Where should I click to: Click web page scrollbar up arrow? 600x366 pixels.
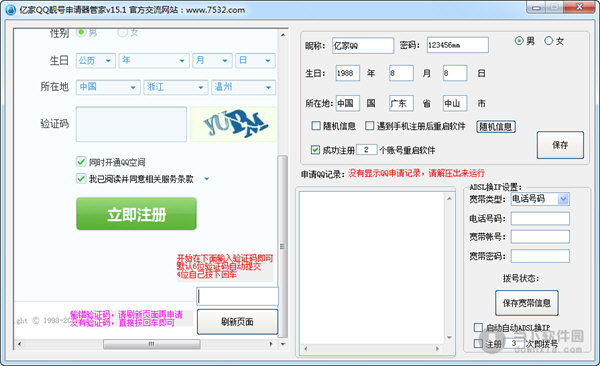click(283, 34)
